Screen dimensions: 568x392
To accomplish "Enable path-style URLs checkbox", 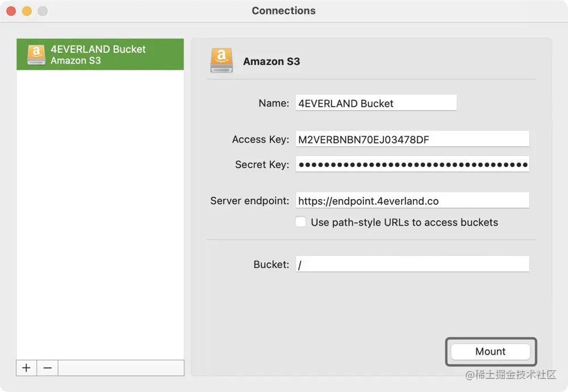I will click(300, 221).
